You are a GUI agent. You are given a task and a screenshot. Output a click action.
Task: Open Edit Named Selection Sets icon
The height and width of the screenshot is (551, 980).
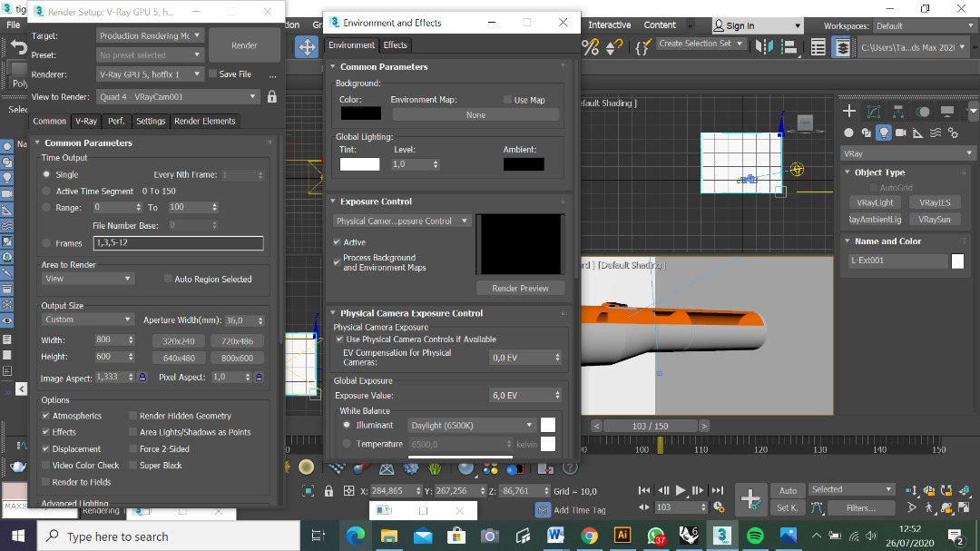pyautogui.click(x=643, y=47)
